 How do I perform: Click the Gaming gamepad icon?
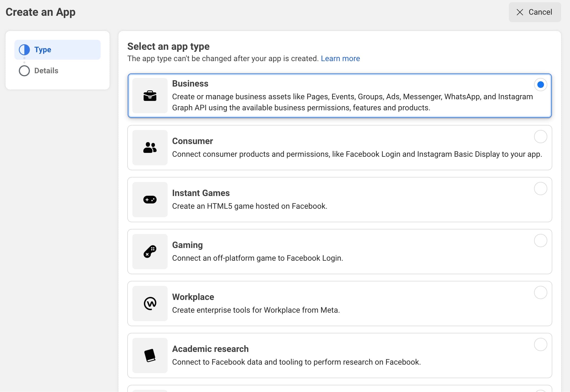point(150,252)
